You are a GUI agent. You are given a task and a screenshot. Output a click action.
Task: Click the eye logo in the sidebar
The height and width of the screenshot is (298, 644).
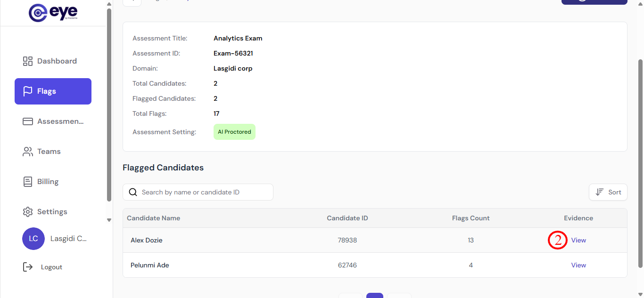(x=53, y=13)
